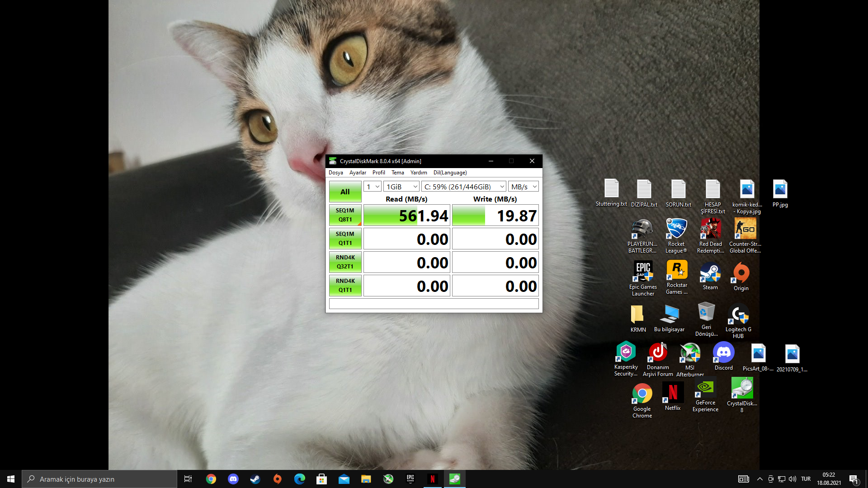Click the All benchmark button
Screen dimensions: 868x488
point(345,192)
